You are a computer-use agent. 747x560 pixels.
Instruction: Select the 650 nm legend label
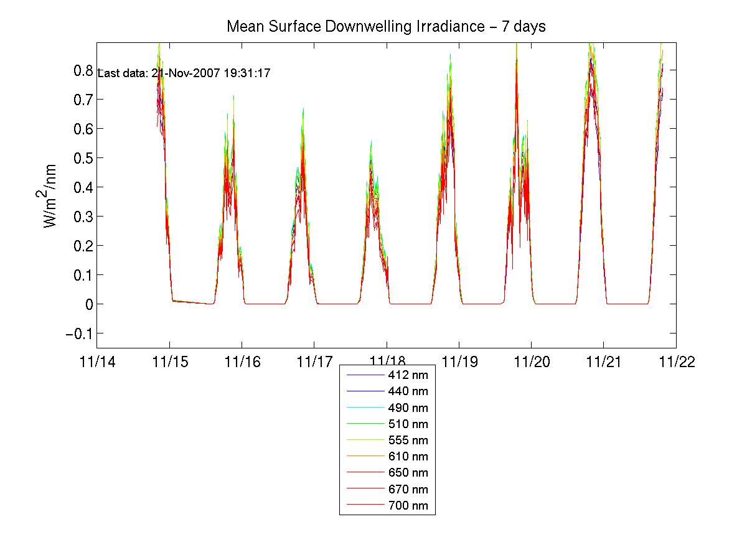tap(408, 473)
